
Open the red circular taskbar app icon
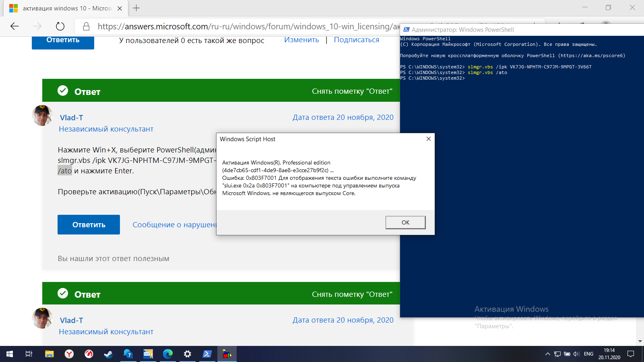(x=89, y=354)
